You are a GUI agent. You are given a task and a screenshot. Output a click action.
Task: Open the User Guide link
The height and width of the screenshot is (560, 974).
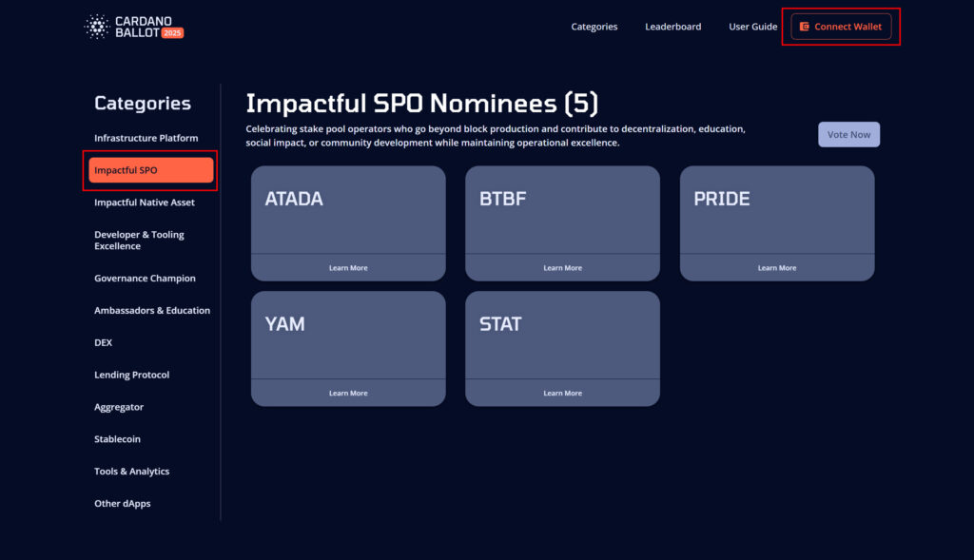(x=753, y=27)
